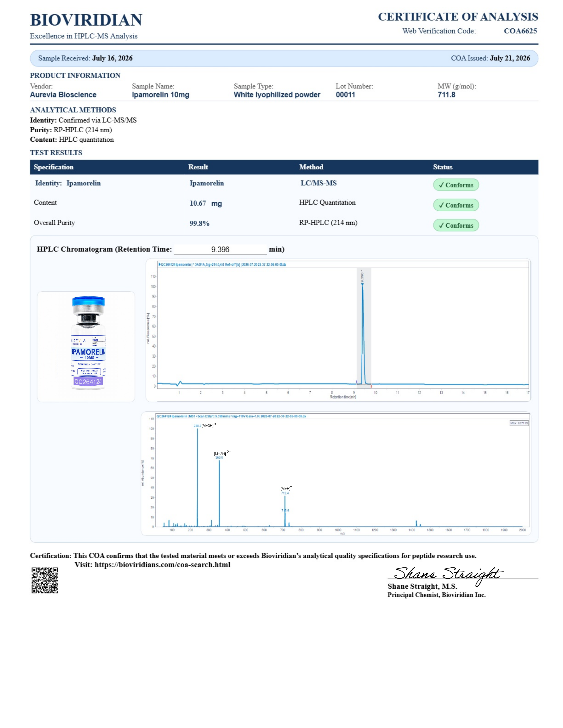Image resolution: width=563 pixels, height=728 pixels.
Task: Click the mass spectrum file title header
Action: (x=231, y=416)
